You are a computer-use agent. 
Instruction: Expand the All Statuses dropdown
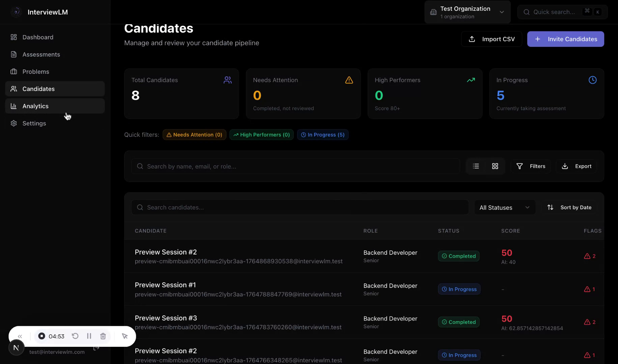click(504, 207)
